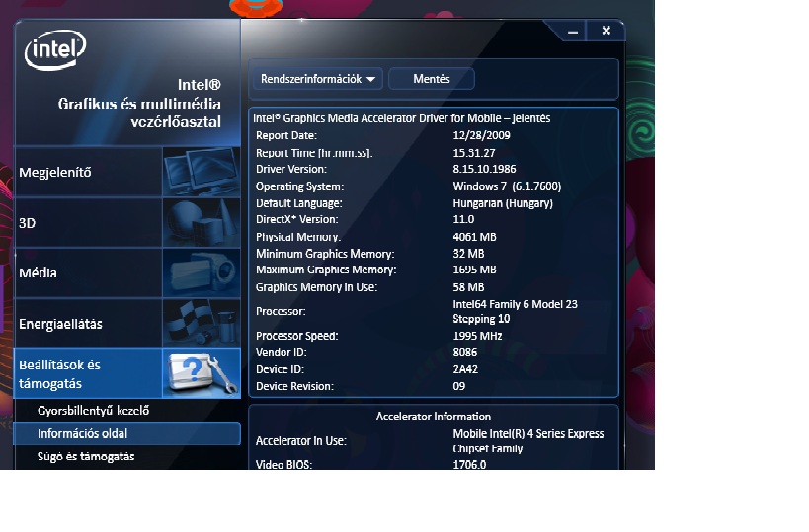
Task: Select the Média camera icon
Action: (202, 272)
